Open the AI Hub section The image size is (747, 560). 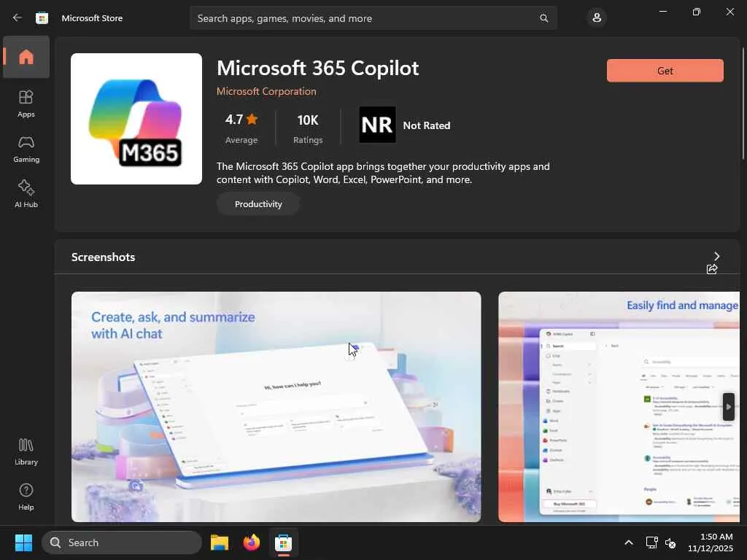click(26, 194)
